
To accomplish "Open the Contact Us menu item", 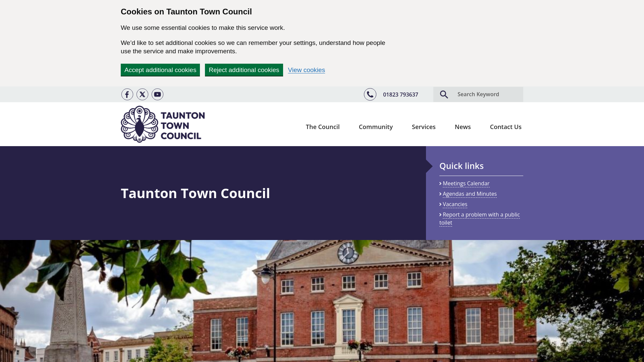I will coord(505,127).
